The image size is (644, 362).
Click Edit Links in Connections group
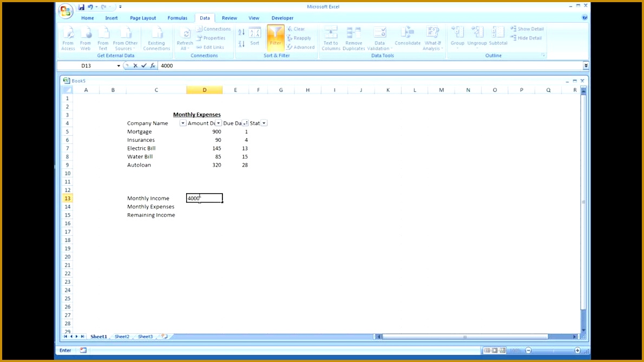pyautogui.click(x=211, y=47)
